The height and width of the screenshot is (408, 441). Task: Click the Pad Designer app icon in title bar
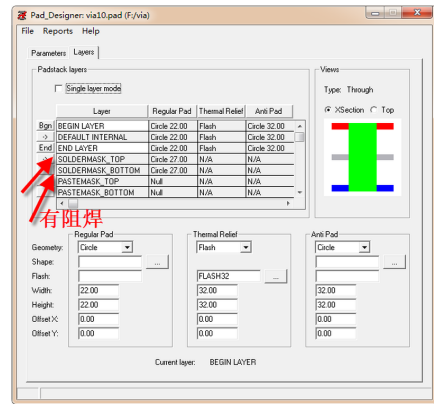coord(22,15)
